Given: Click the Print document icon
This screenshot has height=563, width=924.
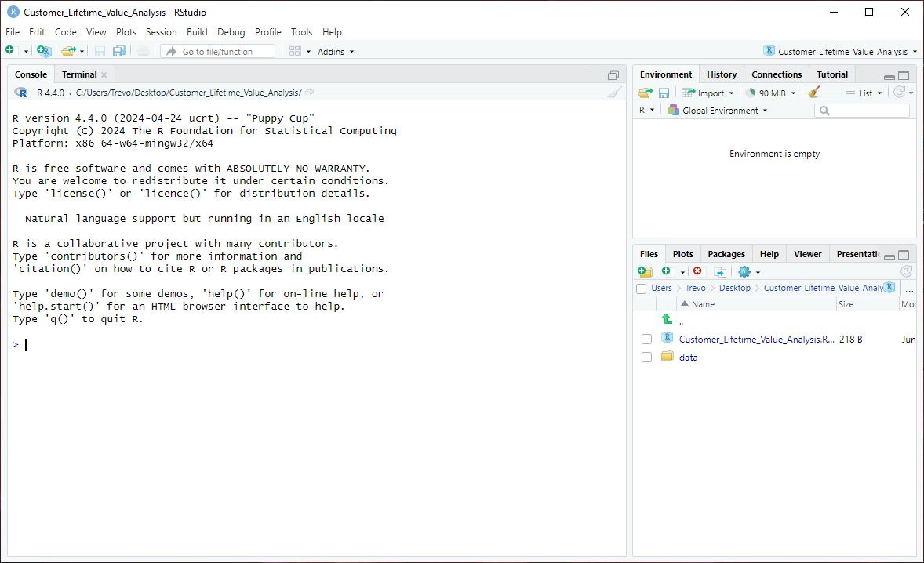Looking at the screenshot, I should click(x=144, y=51).
